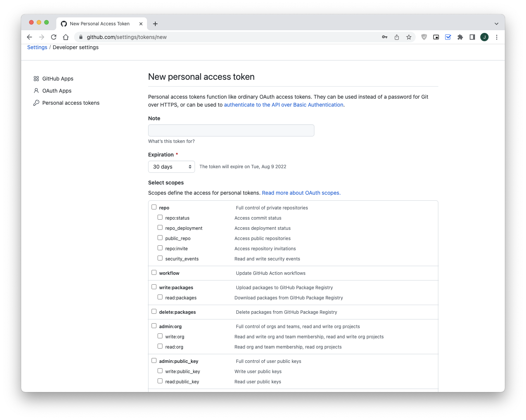This screenshot has height=420, width=526.
Task: Click the address bar URL
Action: pyautogui.click(x=127, y=37)
